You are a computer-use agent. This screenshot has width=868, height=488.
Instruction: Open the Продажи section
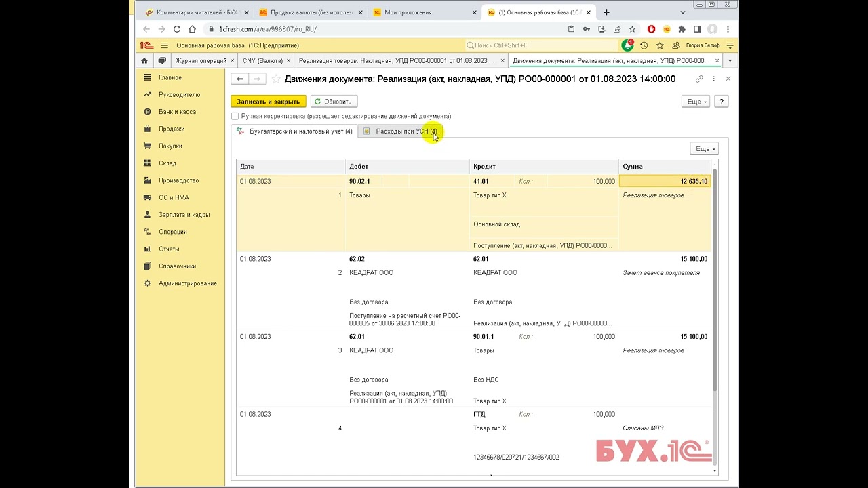click(172, 129)
